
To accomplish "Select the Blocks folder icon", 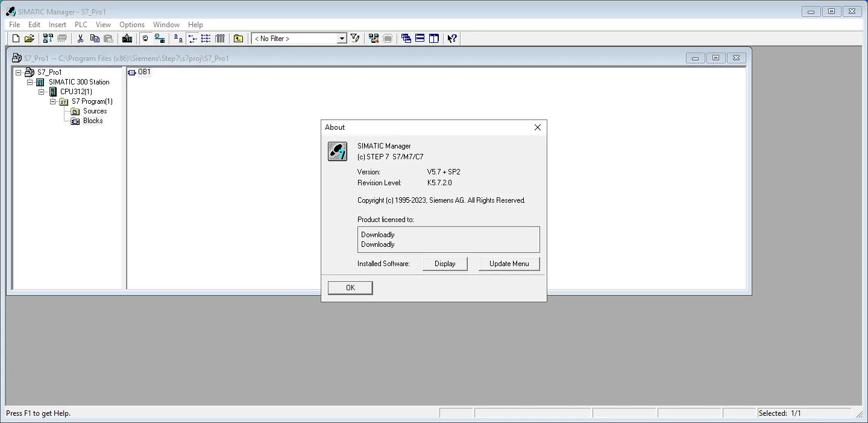I will (x=75, y=121).
